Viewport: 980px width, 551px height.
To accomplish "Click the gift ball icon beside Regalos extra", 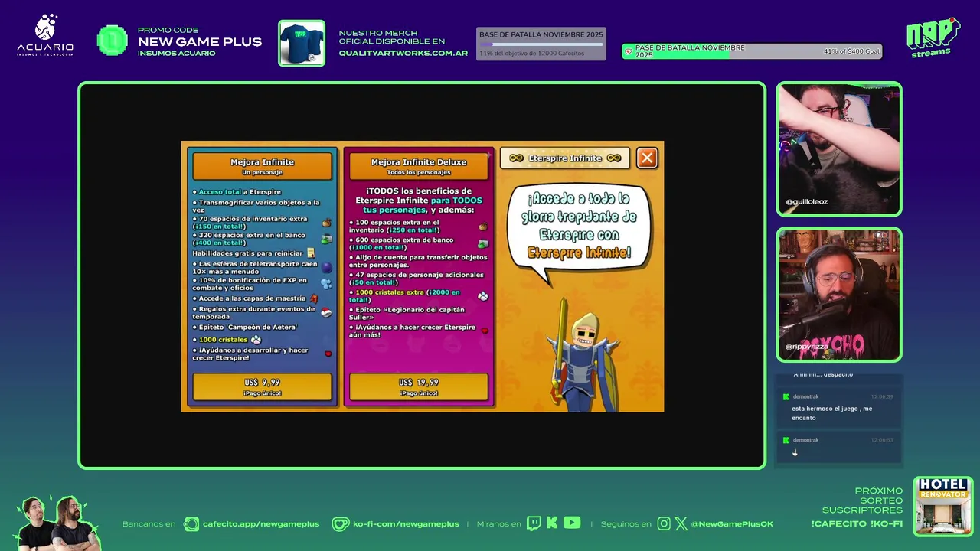I will coord(326,313).
